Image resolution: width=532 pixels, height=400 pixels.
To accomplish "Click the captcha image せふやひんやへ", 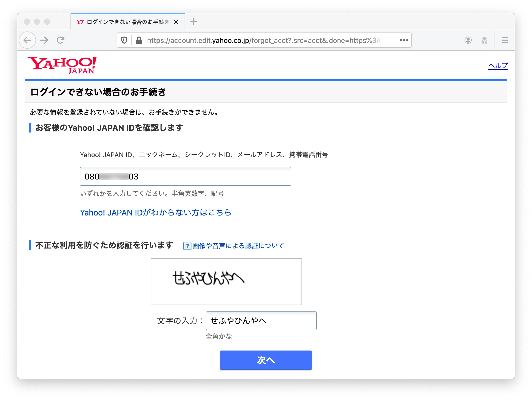I will (226, 281).
